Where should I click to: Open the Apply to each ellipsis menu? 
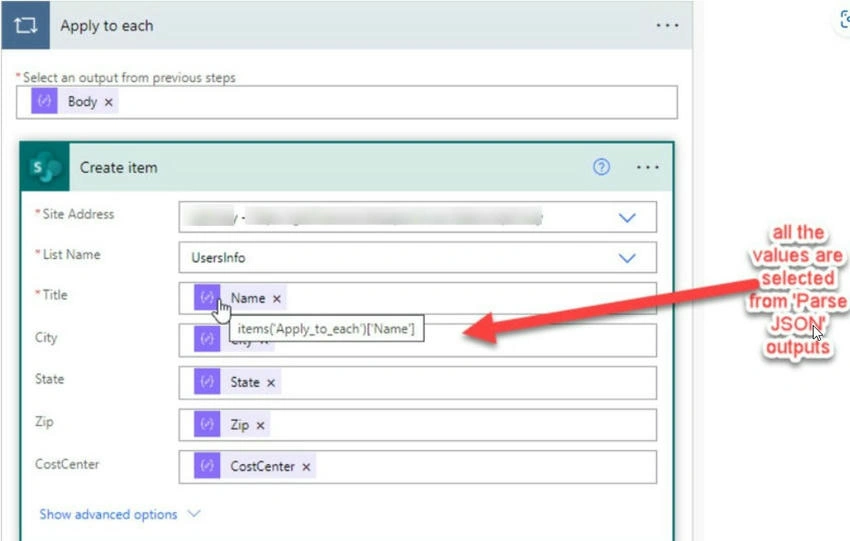coord(667,25)
